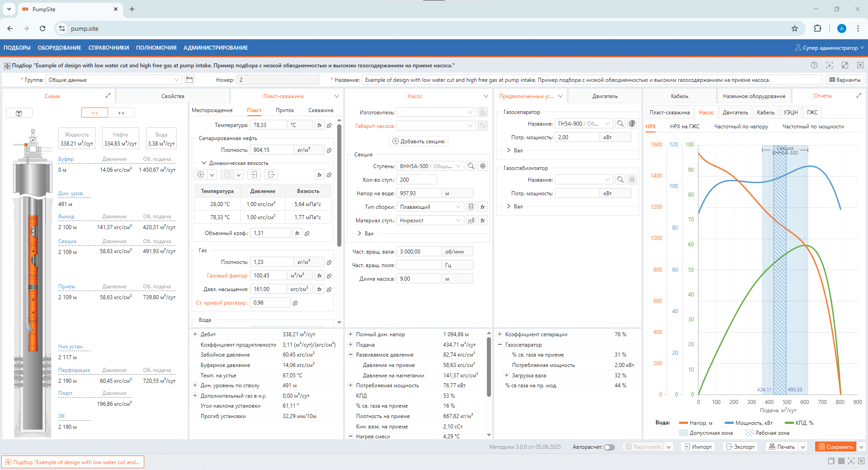Click the Добавить секцию button
This screenshot has width=868, height=470.
(x=419, y=141)
